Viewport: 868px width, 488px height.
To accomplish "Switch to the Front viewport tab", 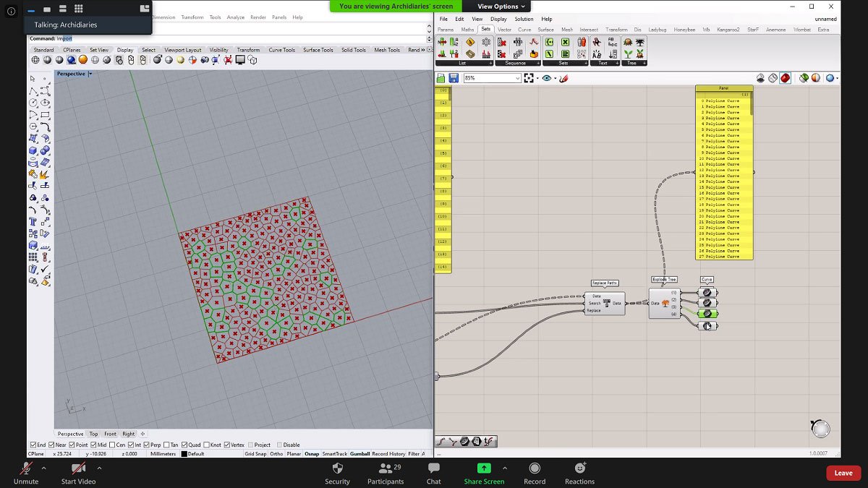I will tap(110, 434).
